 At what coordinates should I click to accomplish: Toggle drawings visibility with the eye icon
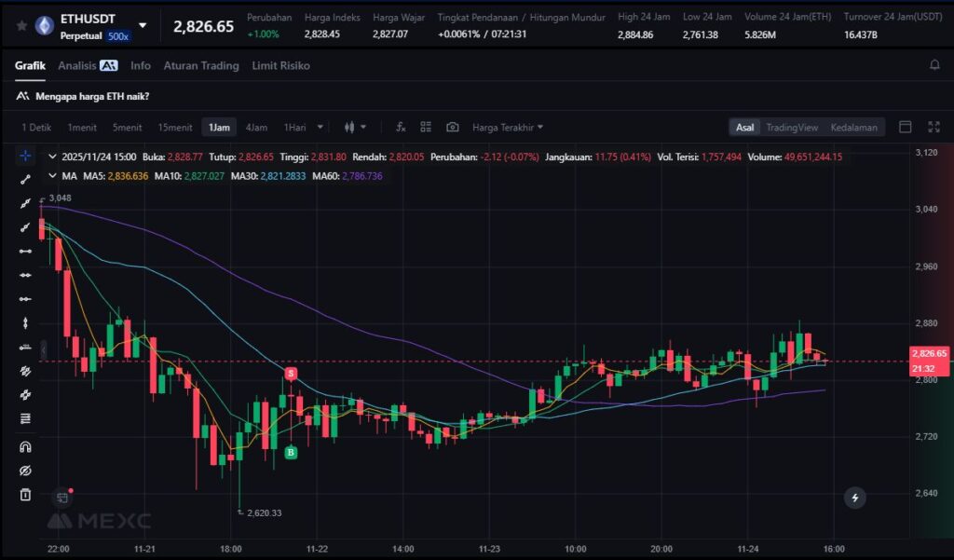[25, 471]
